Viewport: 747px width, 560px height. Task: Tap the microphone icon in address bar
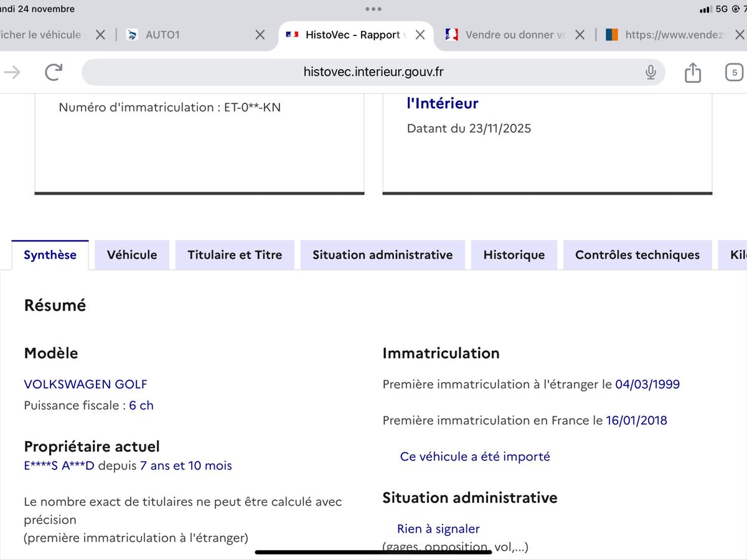coord(651,72)
